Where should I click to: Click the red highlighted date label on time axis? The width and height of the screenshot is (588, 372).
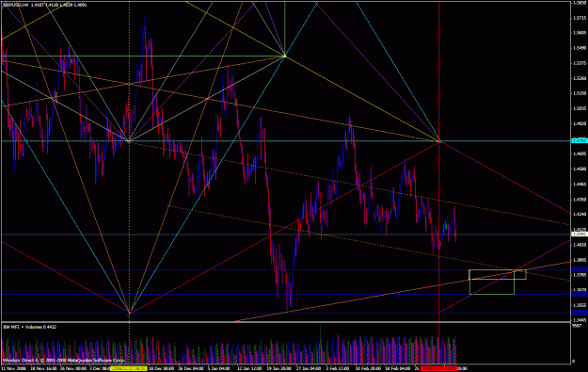coord(438,368)
